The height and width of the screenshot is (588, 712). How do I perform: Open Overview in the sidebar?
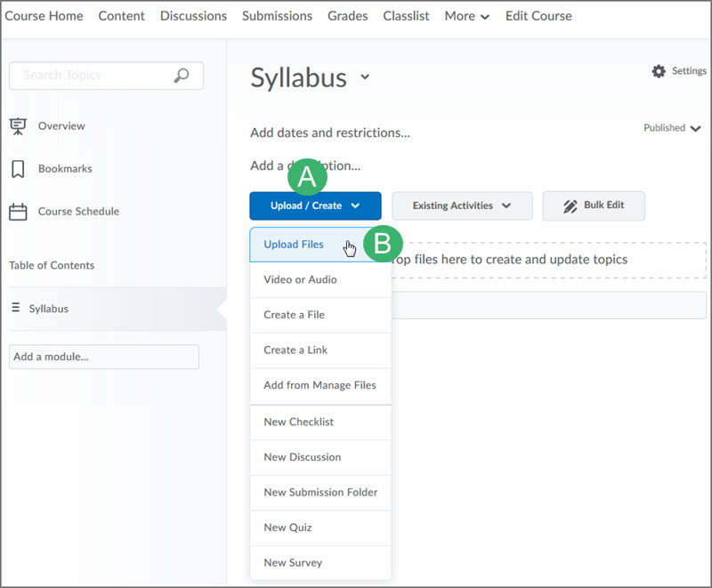(61, 126)
